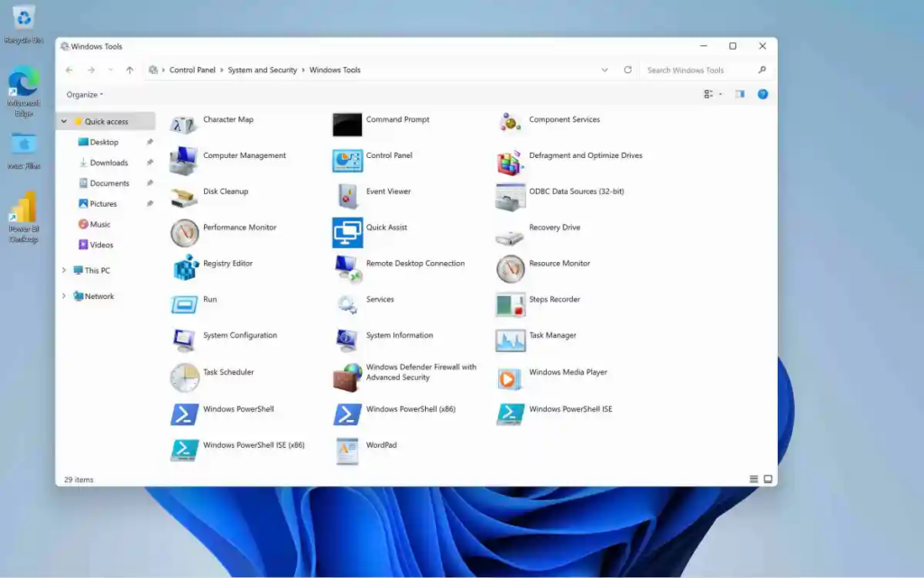The image size is (924, 578).
Task: Expand the This PC tree item
Action: click(63, 270)
